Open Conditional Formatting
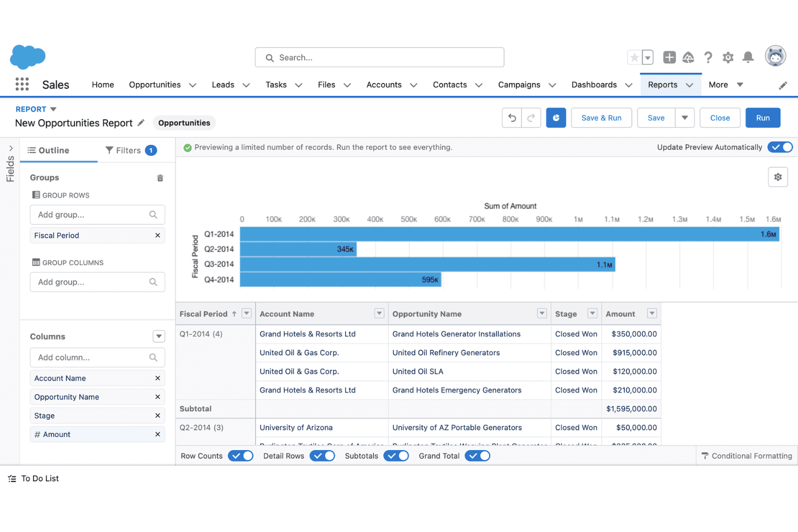This screenshot has width=798, height=532. 747,456
